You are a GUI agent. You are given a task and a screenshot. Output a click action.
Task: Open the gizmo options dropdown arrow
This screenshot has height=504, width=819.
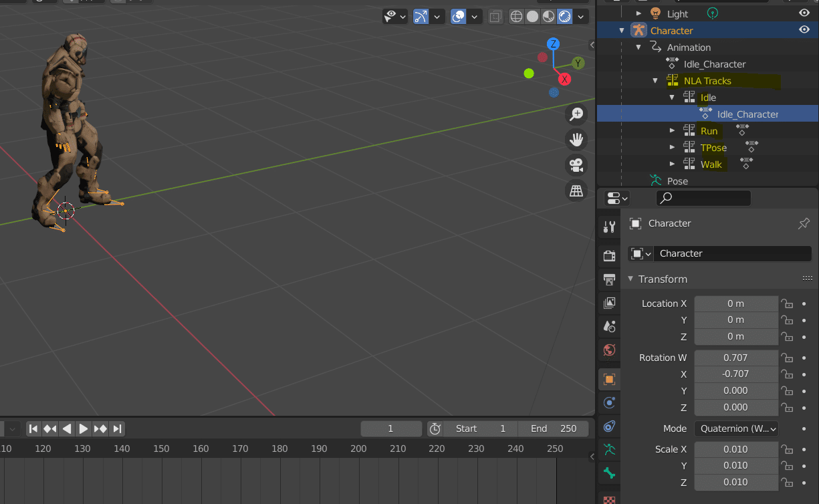437,16
